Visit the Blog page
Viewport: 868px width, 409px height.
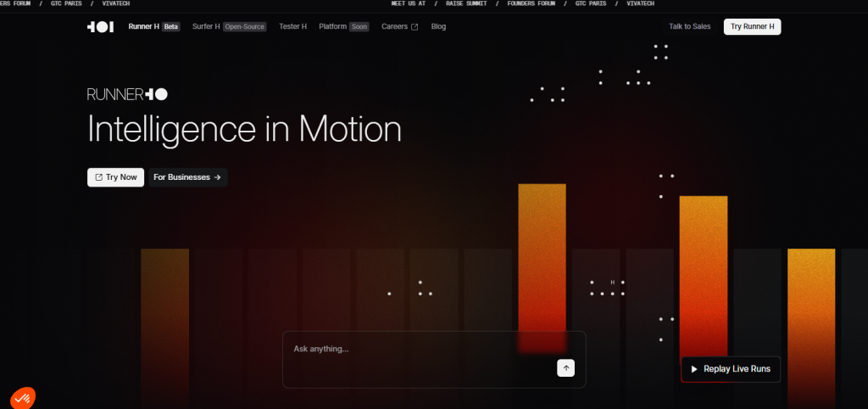click(x=438, y=26)
